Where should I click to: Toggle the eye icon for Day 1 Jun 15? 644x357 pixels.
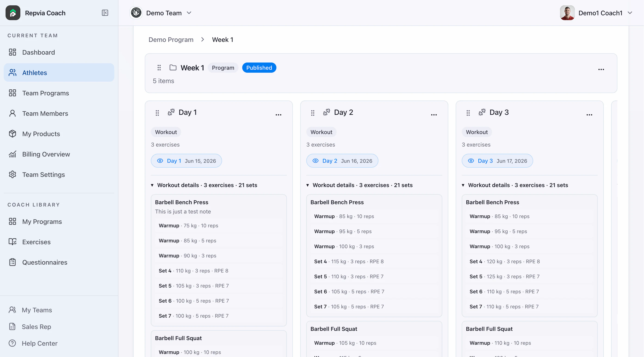click(x=160, y=161)
